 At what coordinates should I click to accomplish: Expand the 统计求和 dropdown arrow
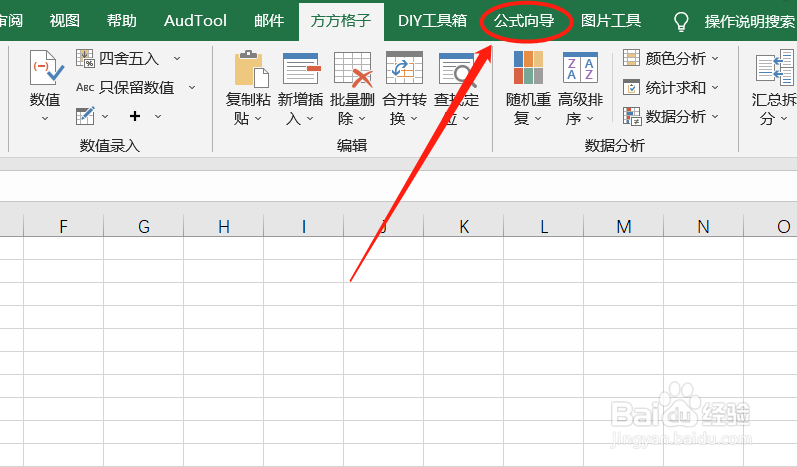click(715, 87)
